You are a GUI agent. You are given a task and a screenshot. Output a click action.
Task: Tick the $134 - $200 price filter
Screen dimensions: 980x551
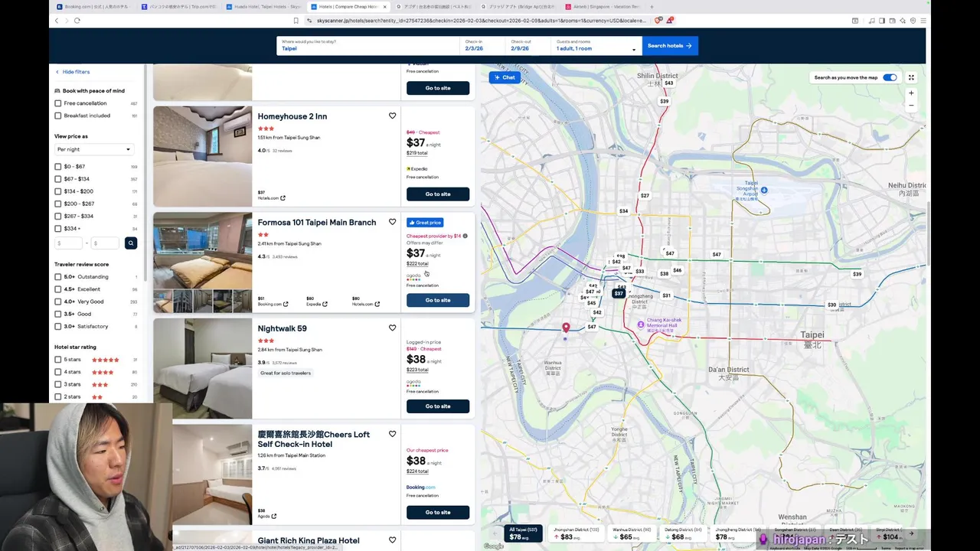click(57, 191)
